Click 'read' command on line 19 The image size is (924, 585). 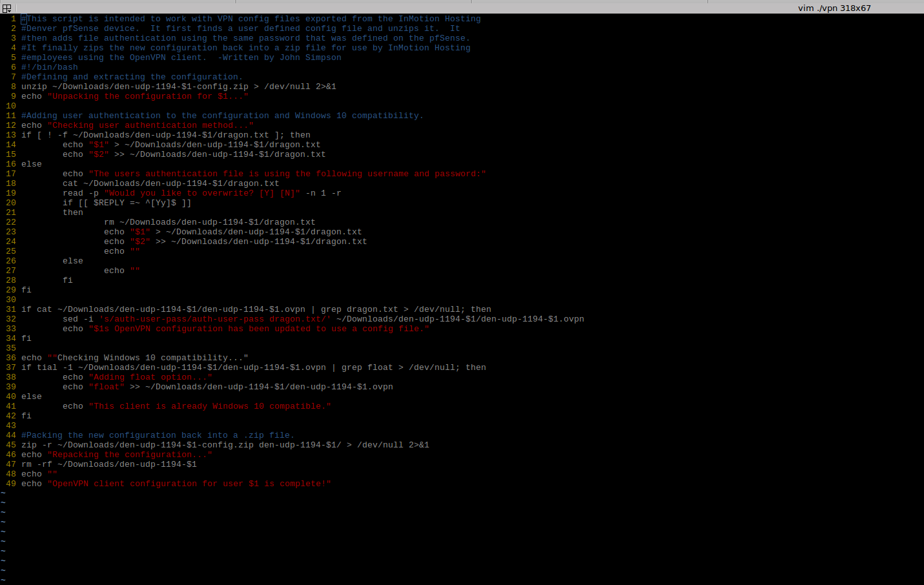coord(72,193)
